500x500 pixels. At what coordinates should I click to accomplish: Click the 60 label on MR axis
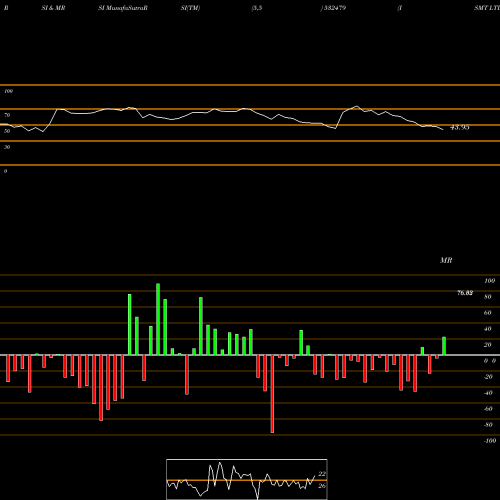click(x=488, y=313)
